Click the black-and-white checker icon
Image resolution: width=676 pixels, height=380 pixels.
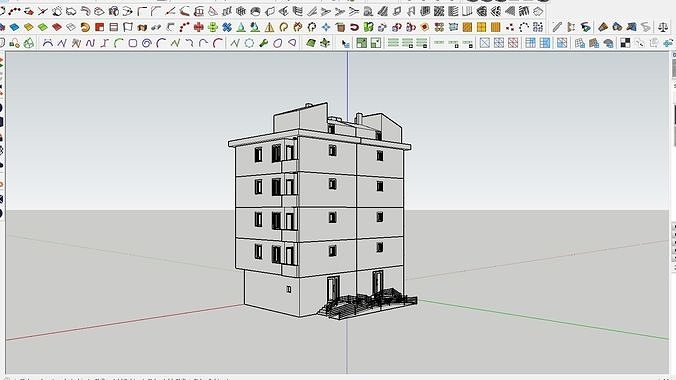(x=625, y=43)
